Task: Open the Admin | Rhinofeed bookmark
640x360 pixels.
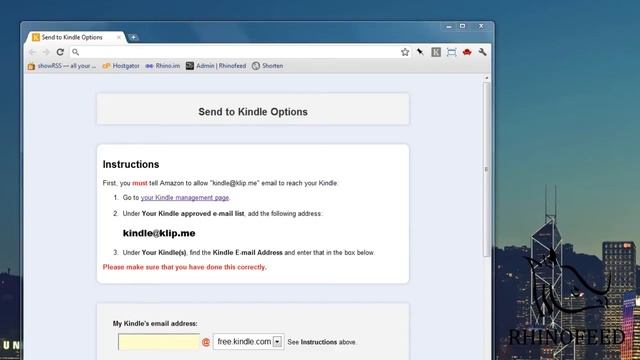Action: [x=216, y=66]
